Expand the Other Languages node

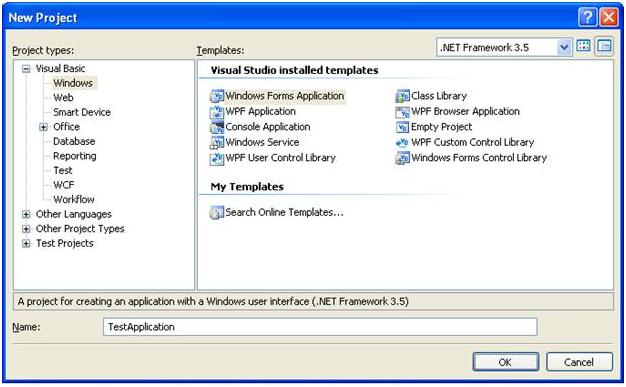click(x=26, y=214)
